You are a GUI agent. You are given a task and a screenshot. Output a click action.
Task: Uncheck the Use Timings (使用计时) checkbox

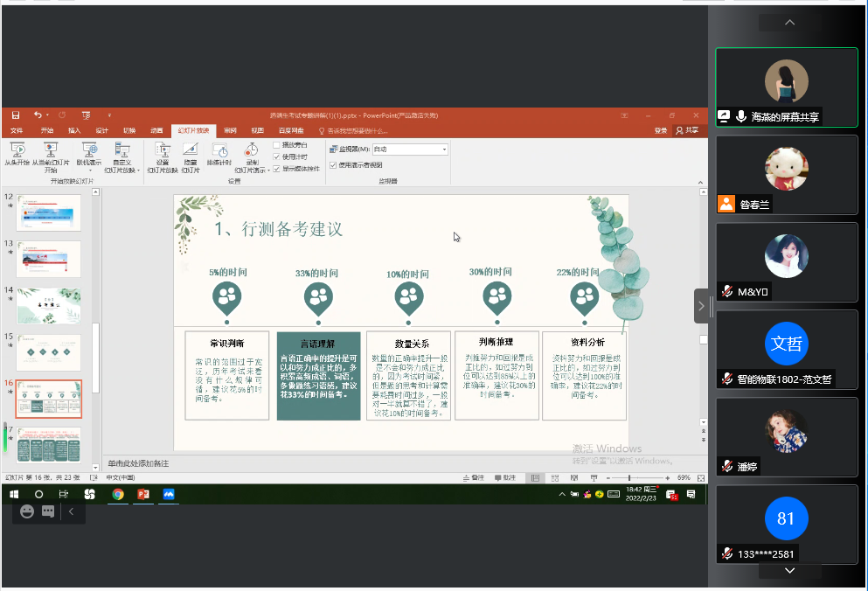coord(278,156)
